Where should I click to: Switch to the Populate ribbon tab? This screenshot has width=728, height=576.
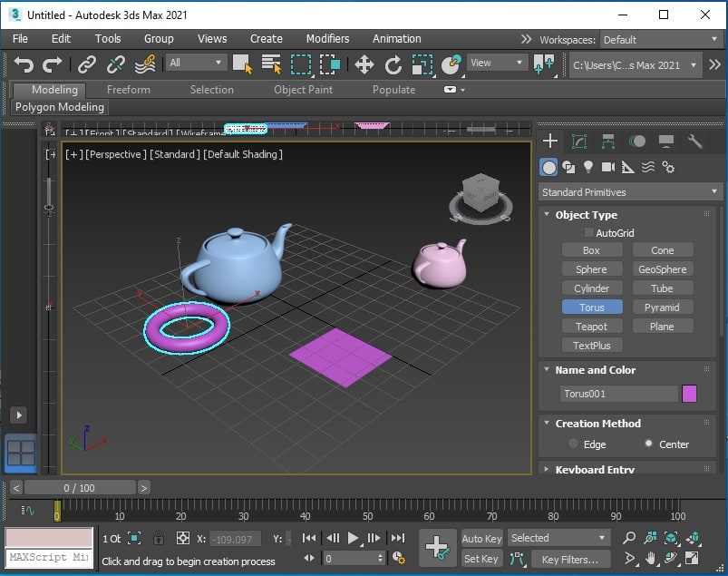(393, 89)
